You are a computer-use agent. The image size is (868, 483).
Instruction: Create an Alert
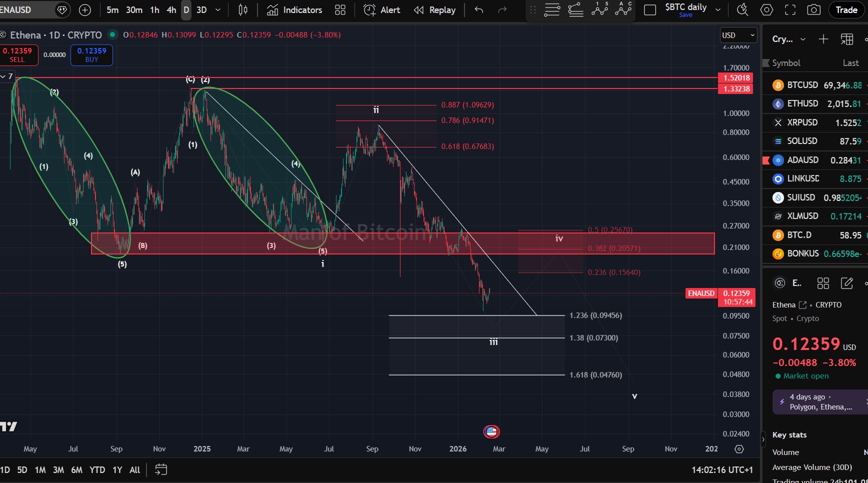[x=382, y=10]
